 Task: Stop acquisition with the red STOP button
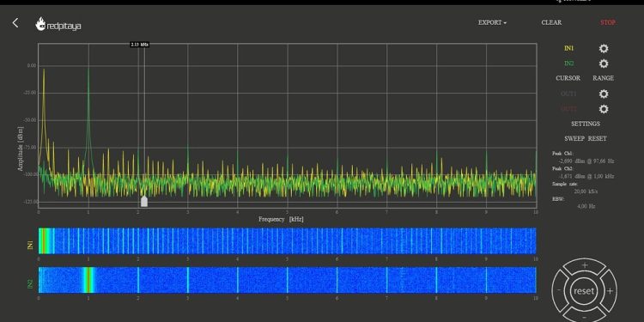coord(607,22)
